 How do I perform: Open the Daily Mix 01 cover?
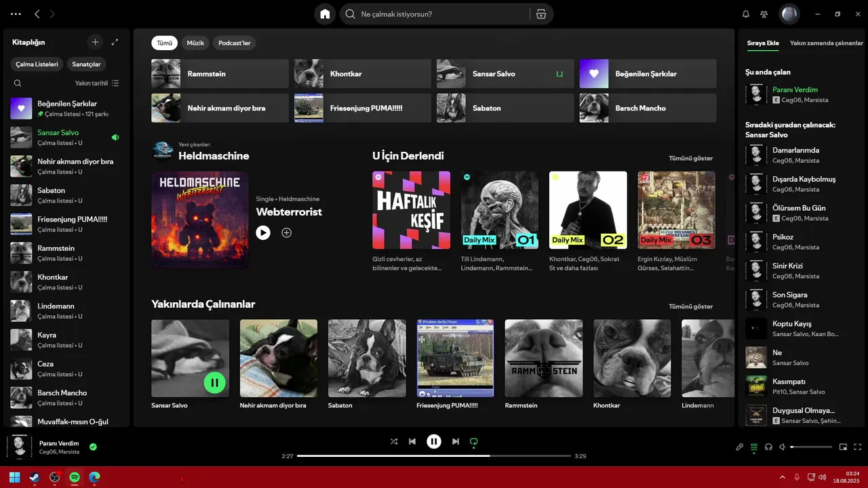(500, 210)
